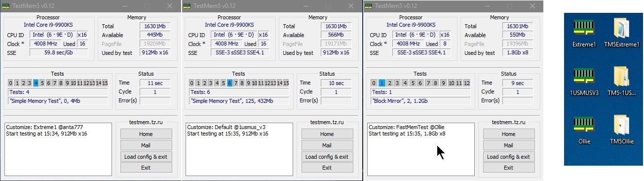Screen dimensions: 644x181
Task: Click Mail in the Extreme1 @anta777 window
Action: 146,145
